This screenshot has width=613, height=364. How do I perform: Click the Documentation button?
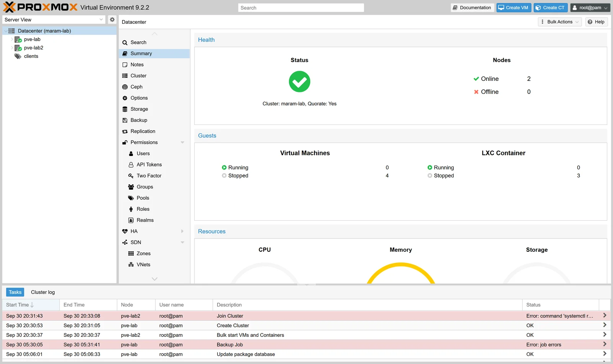click(472, 8)
